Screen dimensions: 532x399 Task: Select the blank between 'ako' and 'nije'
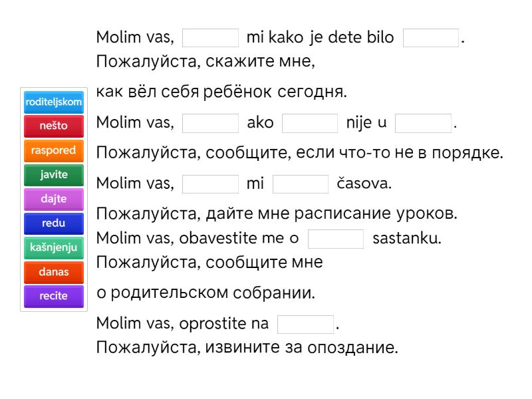click(x=310, y=124)
